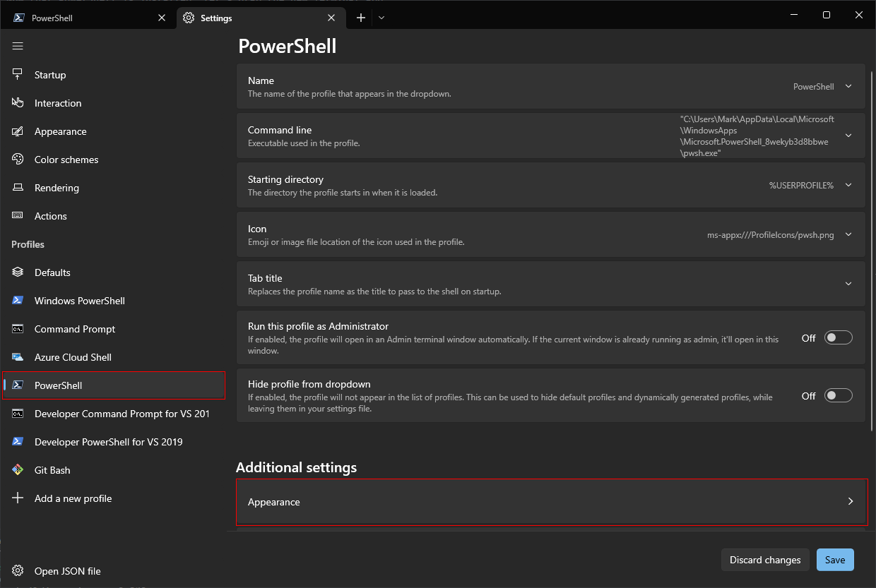Screen dimensions: 876x588
Task: Go to Color schemes page
Action: pyautogui.click(x=113, y=160)
